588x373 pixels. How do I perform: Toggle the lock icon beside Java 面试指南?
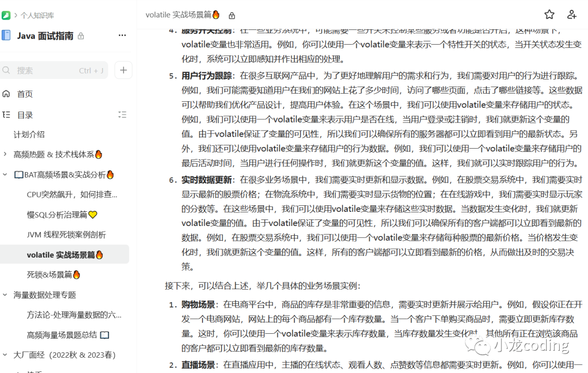[x=80, y=35]
